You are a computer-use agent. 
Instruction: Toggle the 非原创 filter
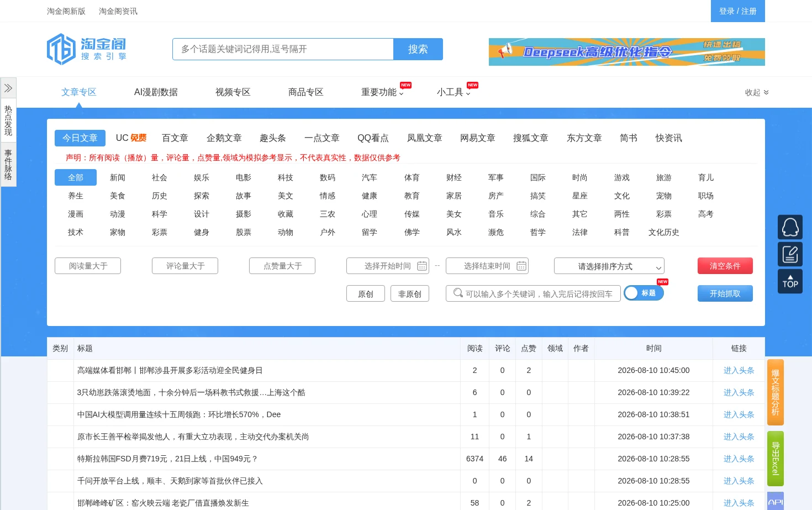[410, 293]
